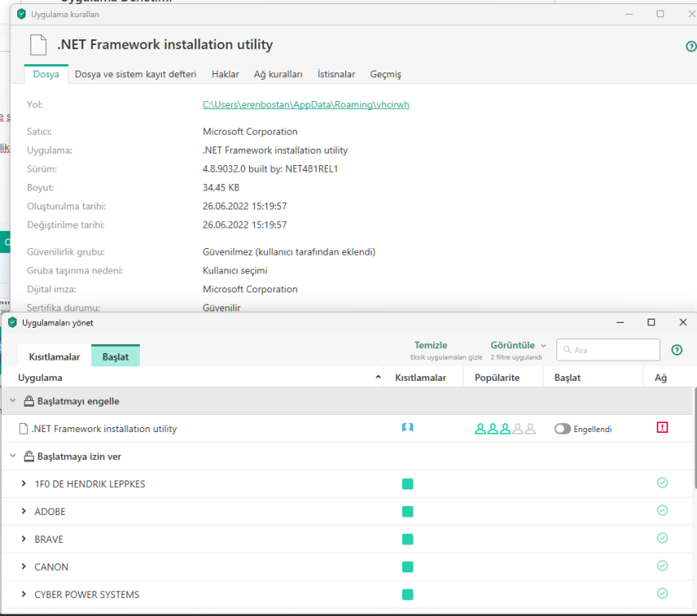Click the help icon beside the Ara search box
Viewport: 697px width, 616px height.
pyautogui.click(x=677, y=350)
